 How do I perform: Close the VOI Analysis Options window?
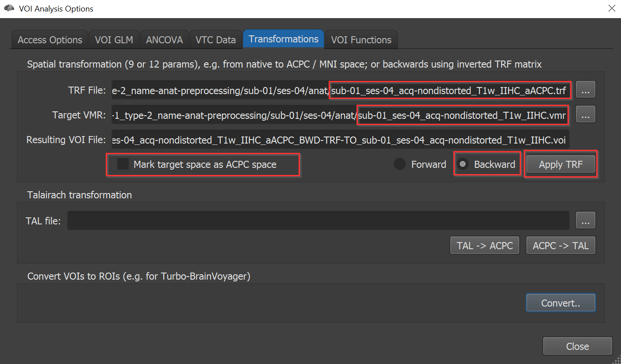[612, 8]
